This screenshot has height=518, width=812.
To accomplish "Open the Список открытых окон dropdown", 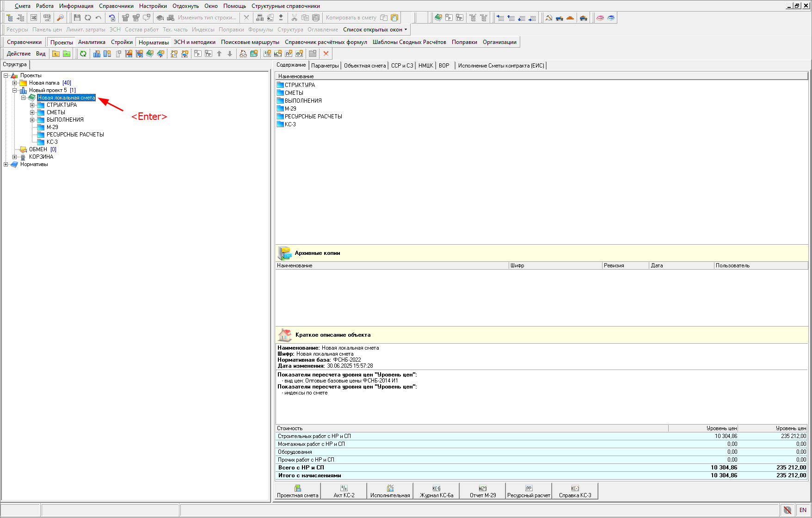I will pos(375,30).
